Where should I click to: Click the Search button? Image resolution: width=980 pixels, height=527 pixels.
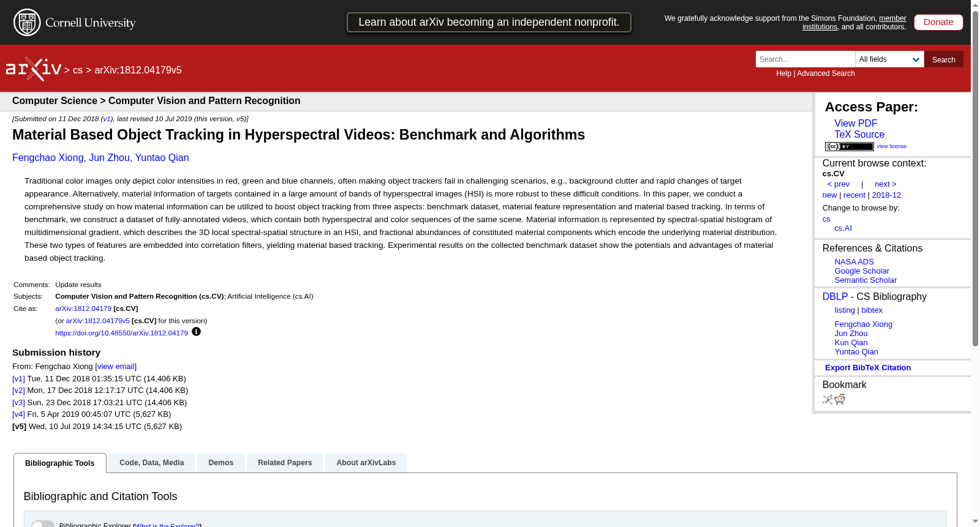point(944,59)
